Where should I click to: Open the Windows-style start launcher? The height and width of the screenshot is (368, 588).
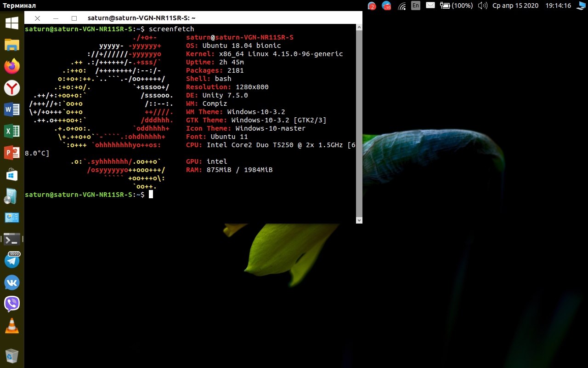[x=12, y=23]
